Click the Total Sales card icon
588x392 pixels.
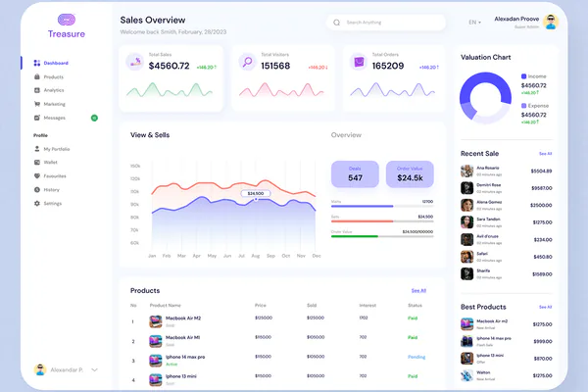[135, 62]
